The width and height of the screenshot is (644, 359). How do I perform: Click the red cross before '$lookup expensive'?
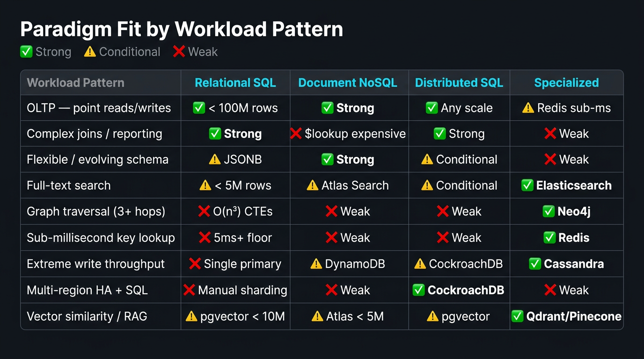coord(296,134)
